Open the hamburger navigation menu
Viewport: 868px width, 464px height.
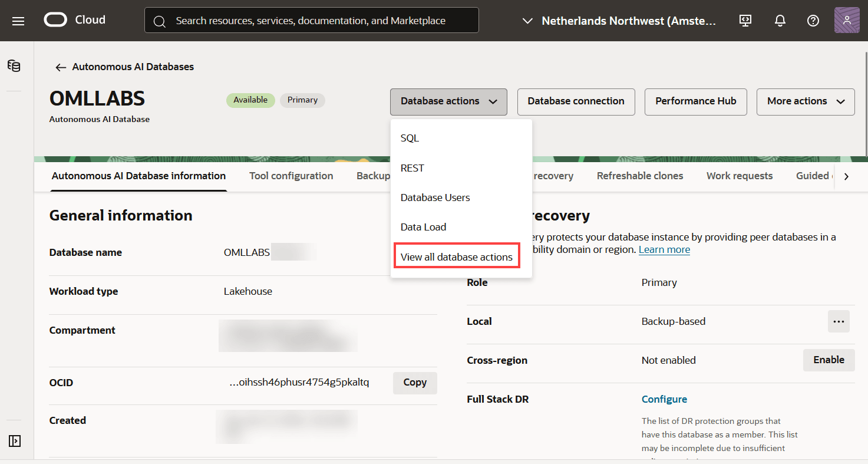[18, 21]
